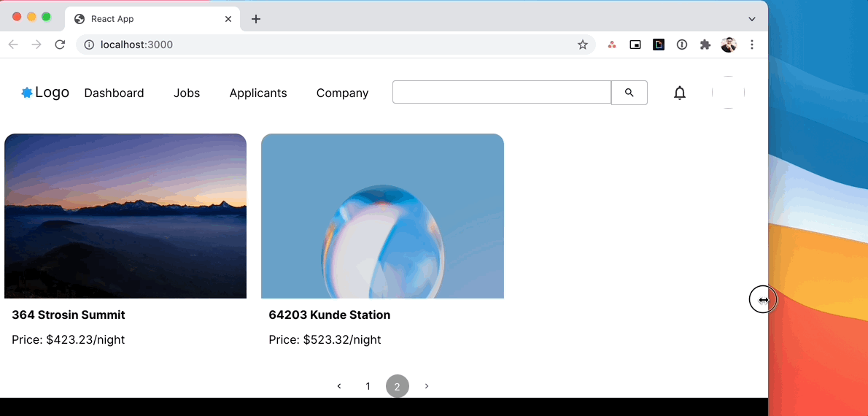The image size is (868, 416).
Task: Open a new browser tab
Action: coord(256,19)
